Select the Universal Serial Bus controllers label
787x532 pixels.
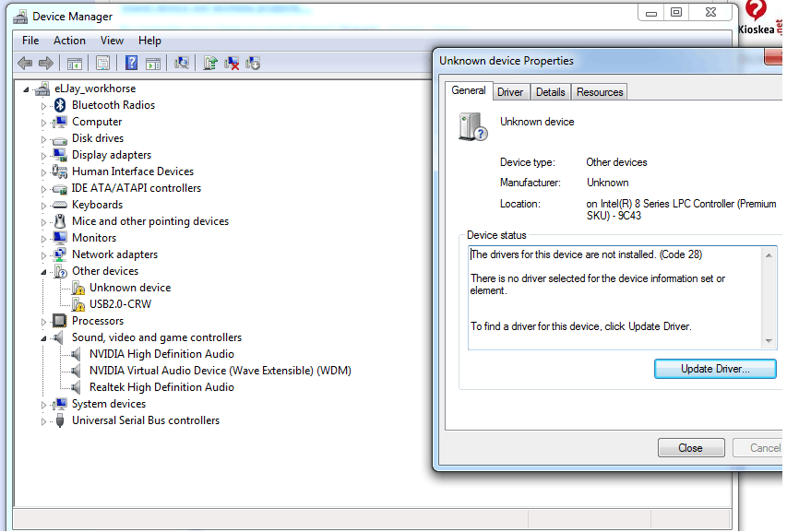point(146,420)
